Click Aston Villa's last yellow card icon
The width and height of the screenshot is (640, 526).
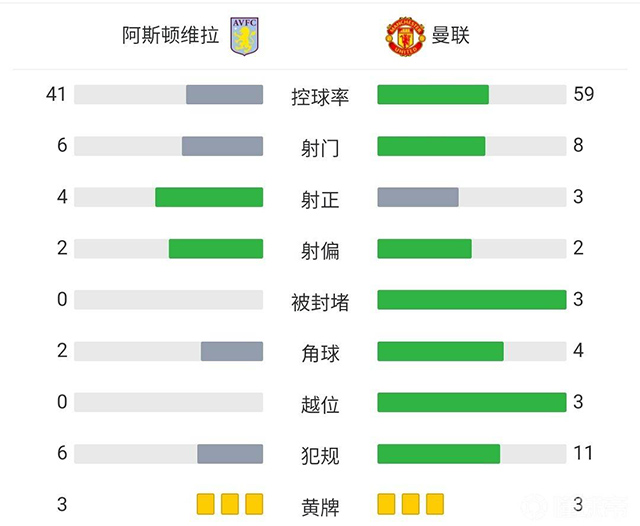pos(254,503)
